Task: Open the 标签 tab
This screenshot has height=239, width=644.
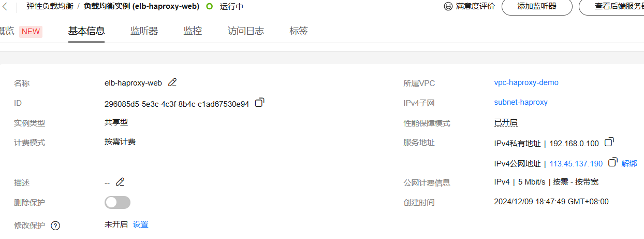Action: pos(299,31)
